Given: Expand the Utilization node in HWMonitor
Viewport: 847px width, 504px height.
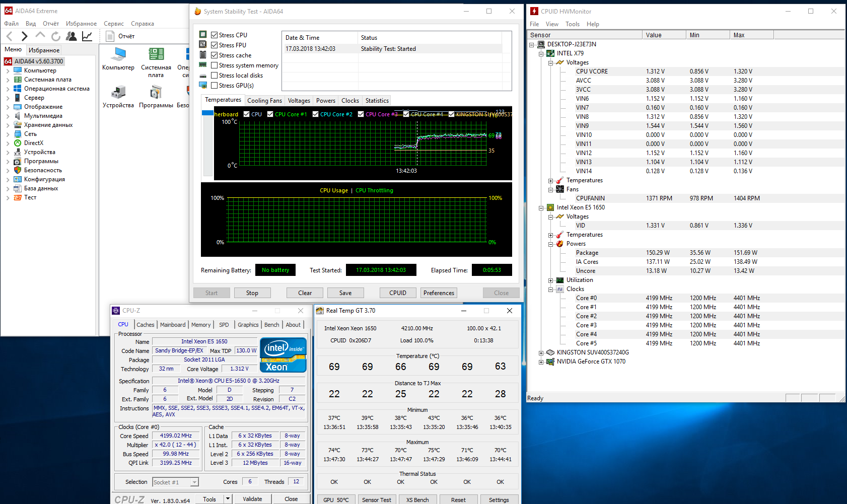Looking at the screenshot, I should pyautogui.click(x=551, y=280).
